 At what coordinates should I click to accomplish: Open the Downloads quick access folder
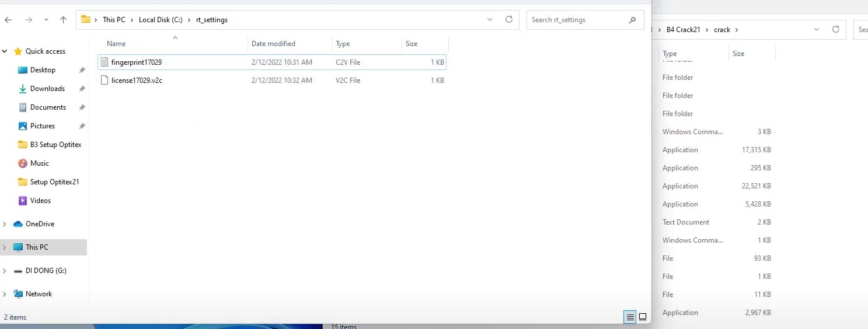pyautogui.click(x=47, y=89)
